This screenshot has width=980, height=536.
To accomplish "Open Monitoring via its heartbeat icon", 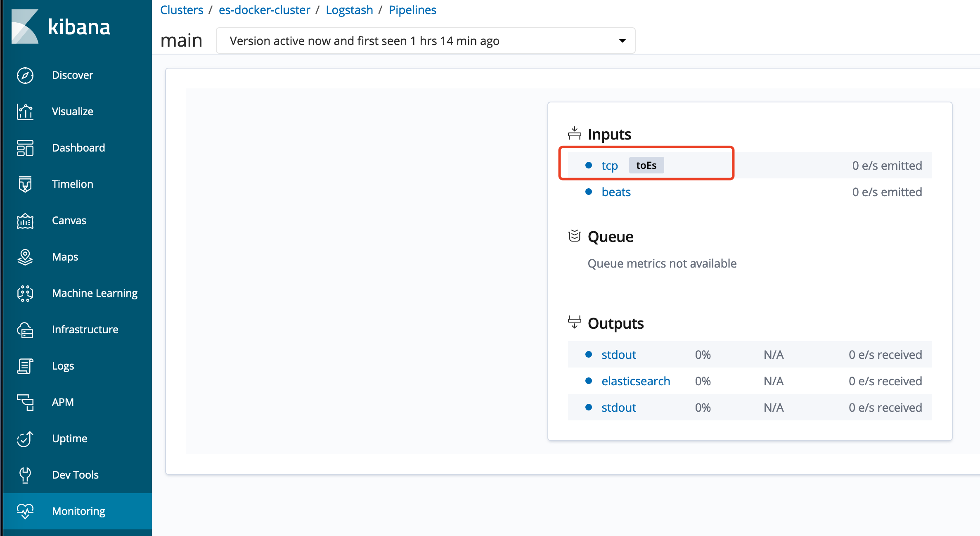I will click(x=25, y=511).
